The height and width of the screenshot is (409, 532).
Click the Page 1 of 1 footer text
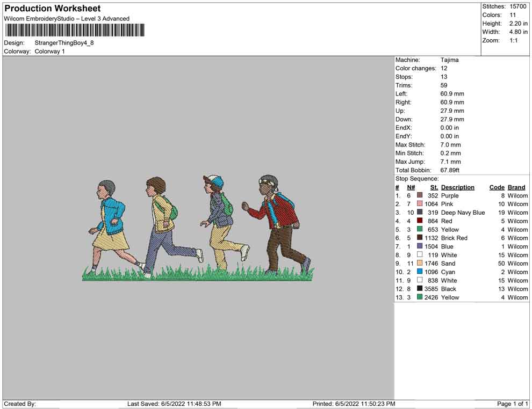tap(512, 404)
